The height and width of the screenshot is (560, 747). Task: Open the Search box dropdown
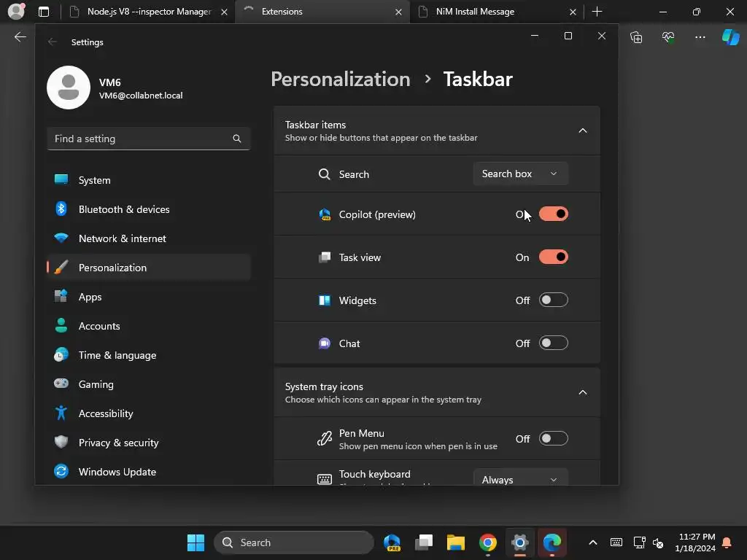520,174
